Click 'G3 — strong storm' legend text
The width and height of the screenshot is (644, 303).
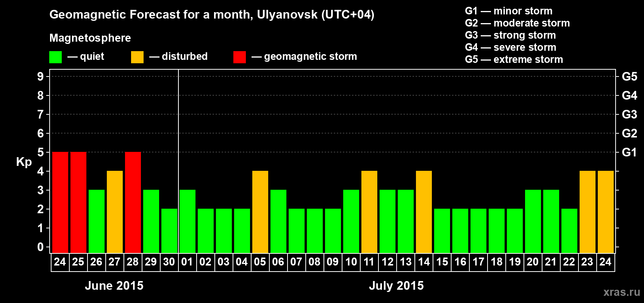coord(511,35)
